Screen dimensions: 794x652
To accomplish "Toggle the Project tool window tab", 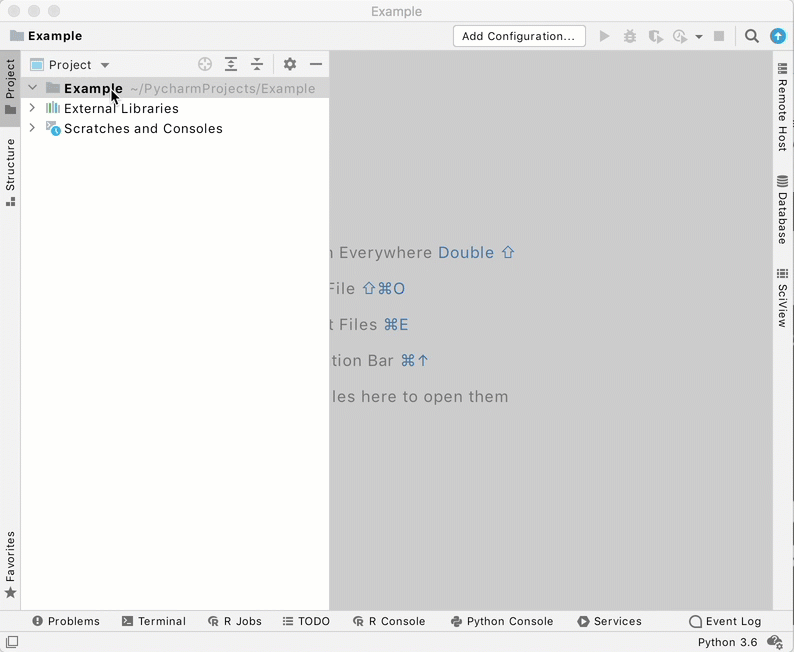I will (10, 87).
